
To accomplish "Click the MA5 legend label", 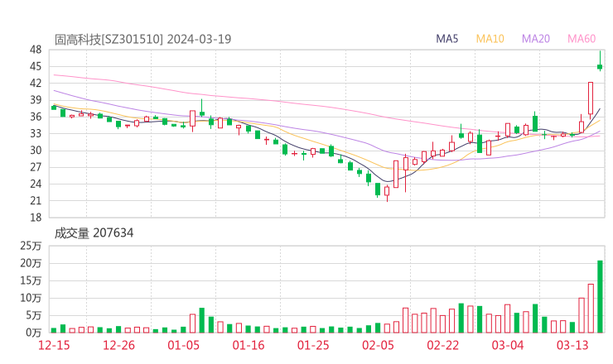I will pos(446,39).
